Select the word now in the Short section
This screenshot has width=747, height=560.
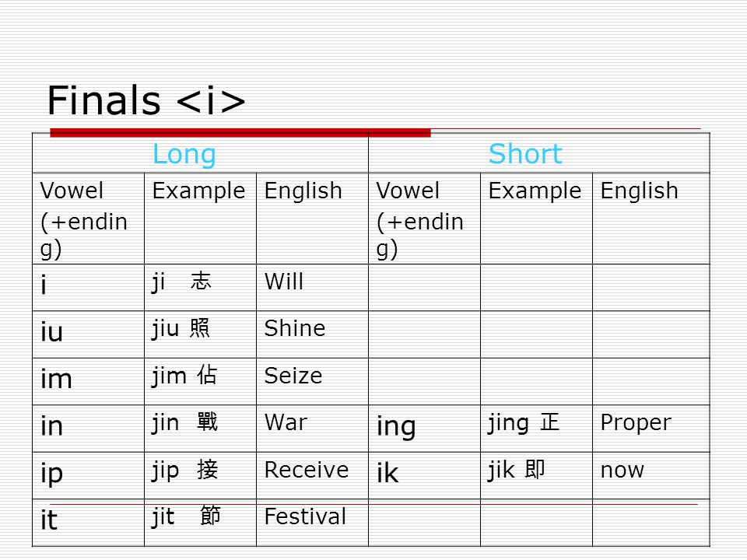click(622, 471)
